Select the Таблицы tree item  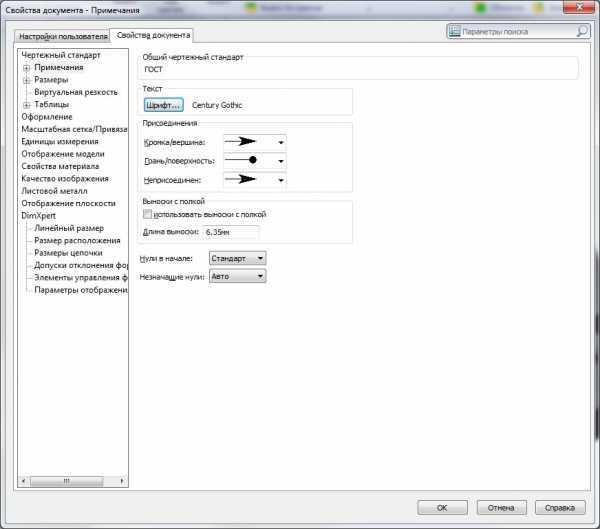51,104
